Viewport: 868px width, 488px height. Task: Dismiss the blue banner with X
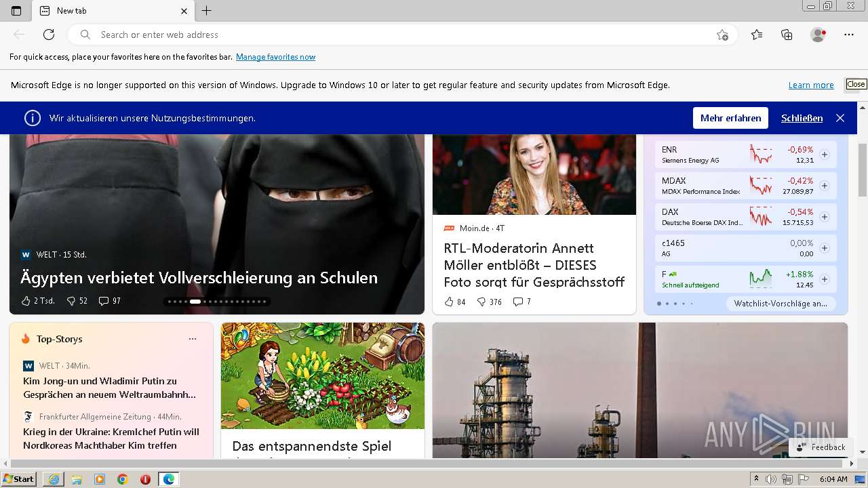click(x=840, y=118)
